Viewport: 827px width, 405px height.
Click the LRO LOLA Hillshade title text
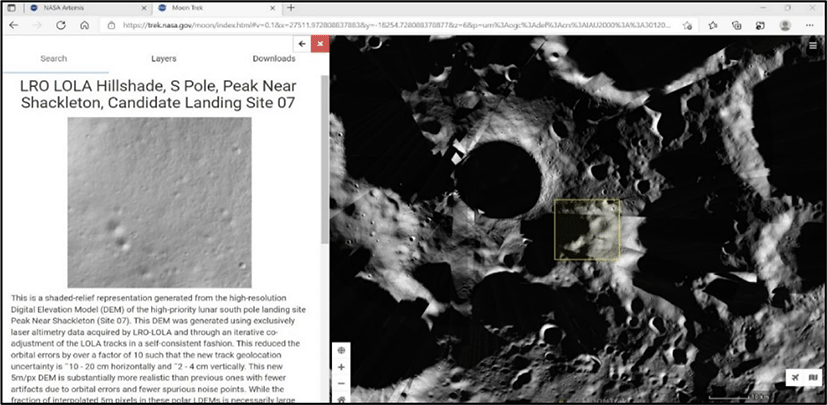[x=158, y=94]
